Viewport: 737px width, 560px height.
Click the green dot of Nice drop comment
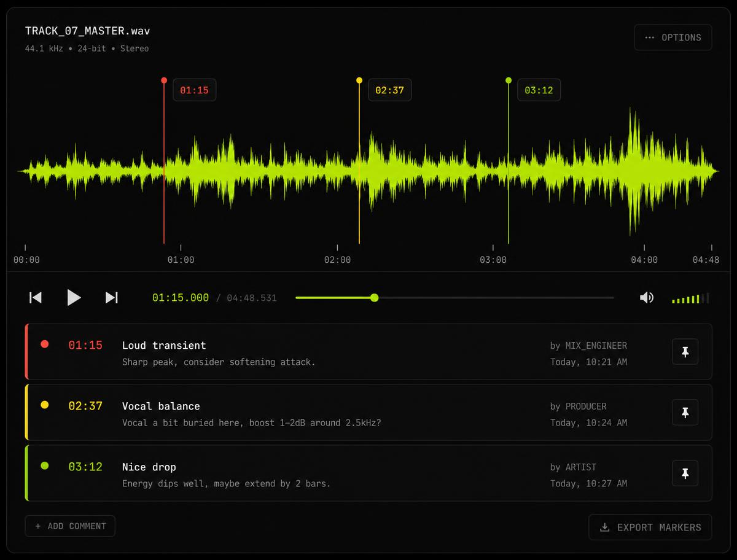[x=44, y=466]
